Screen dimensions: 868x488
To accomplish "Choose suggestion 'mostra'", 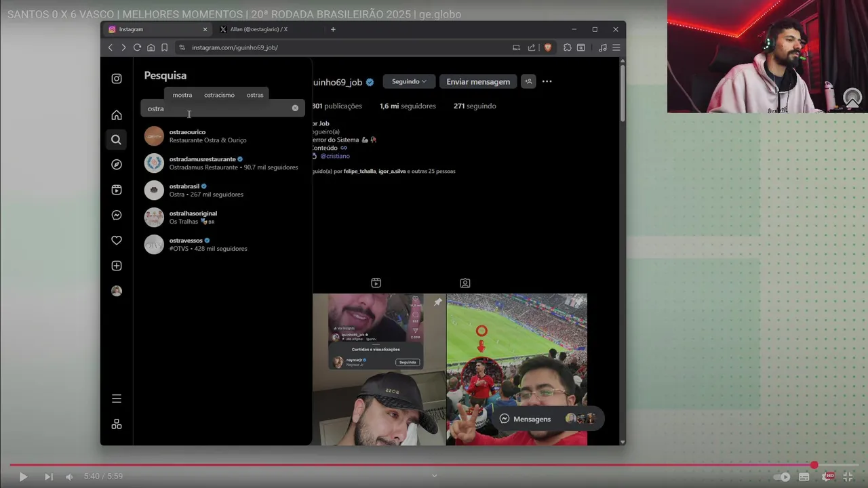I will point(182,95).
